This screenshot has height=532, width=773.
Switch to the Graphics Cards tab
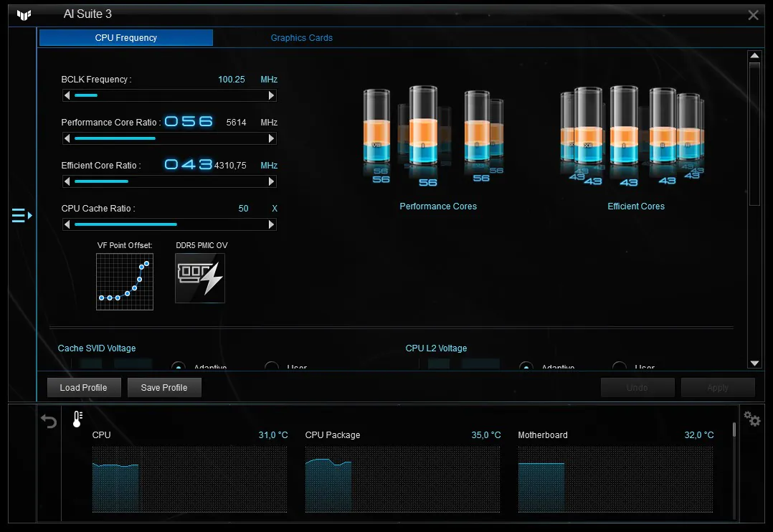click(302, 38)
